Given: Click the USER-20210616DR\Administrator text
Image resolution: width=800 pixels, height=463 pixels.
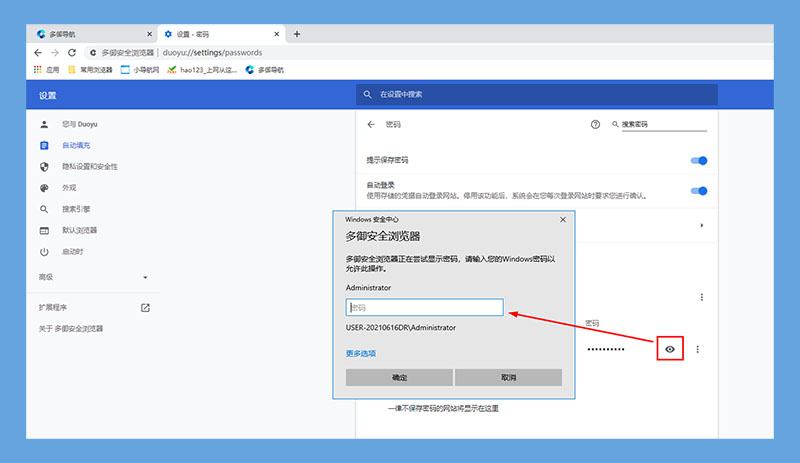Looking at the screenshot, I should tap(401, 328).
